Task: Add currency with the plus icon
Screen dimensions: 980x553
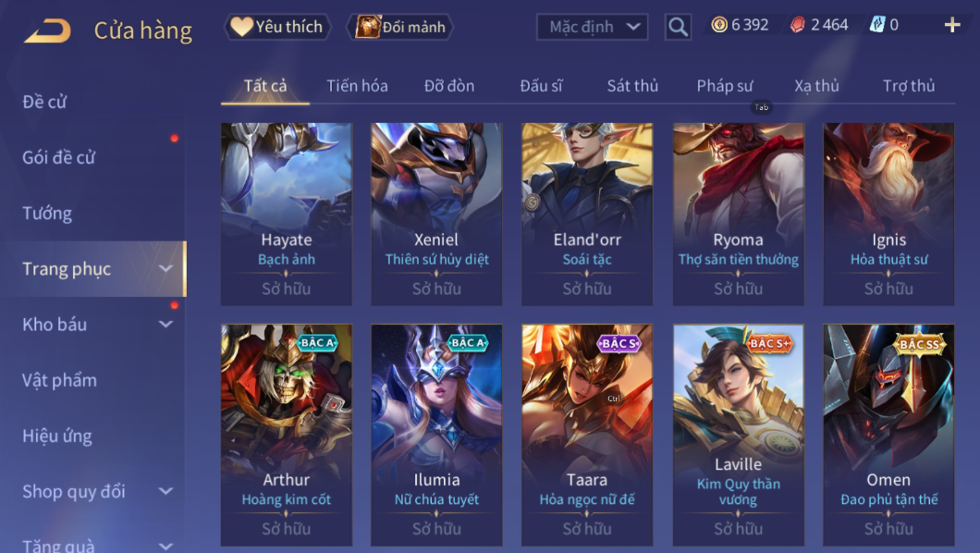Action: point(952,25)
